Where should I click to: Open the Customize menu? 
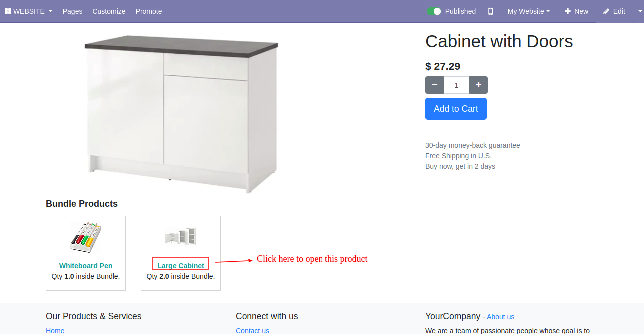pos(109,11)
